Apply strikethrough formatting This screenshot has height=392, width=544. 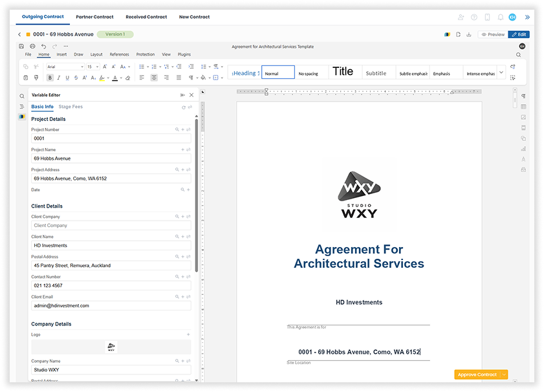[76, 78]
